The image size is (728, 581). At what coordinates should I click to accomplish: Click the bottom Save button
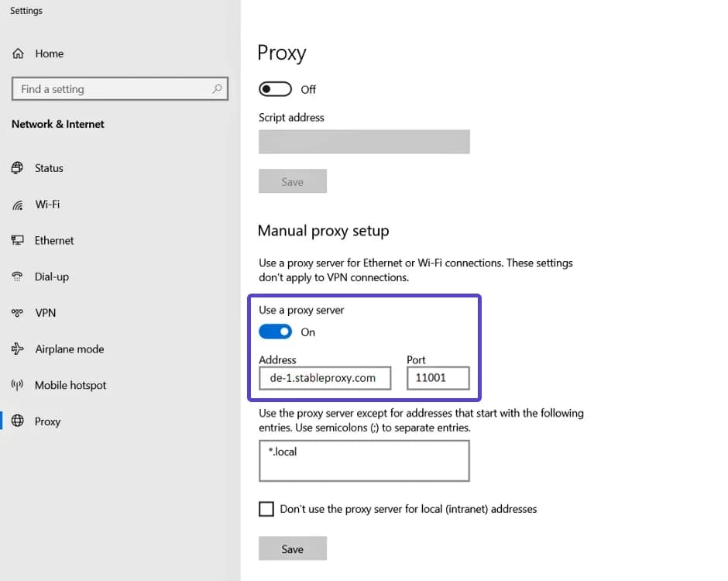pos(293,548)
